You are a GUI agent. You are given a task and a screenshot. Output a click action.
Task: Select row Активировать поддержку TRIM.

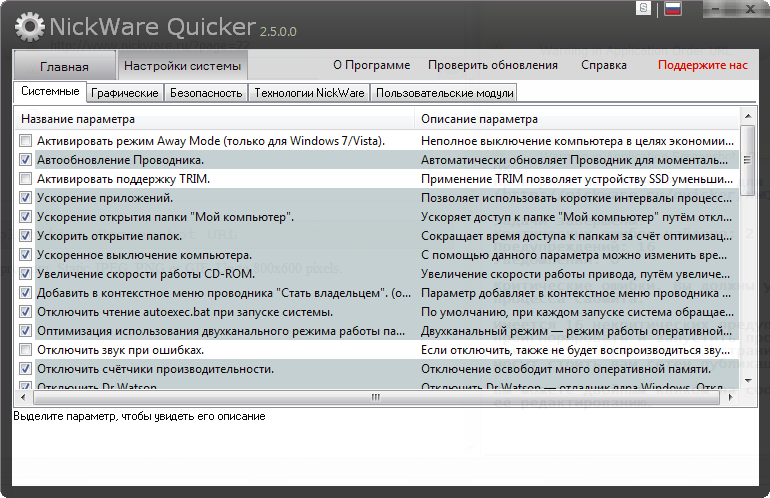click(123, 179)
